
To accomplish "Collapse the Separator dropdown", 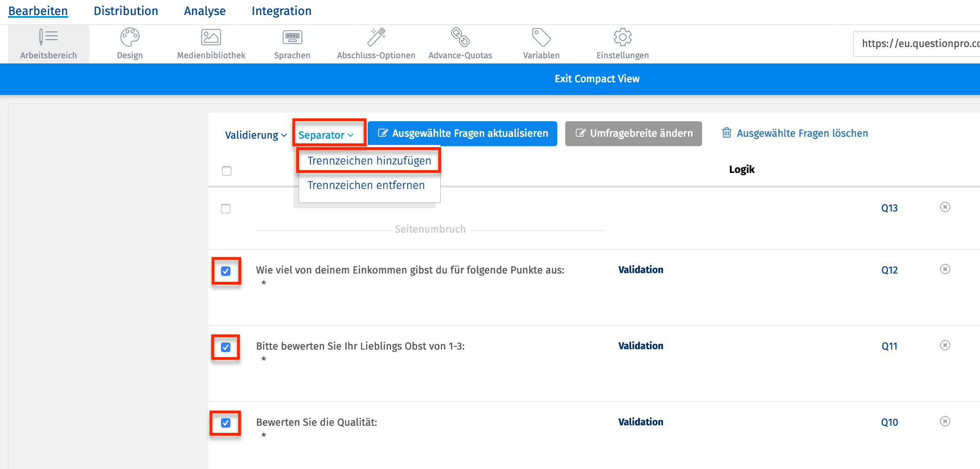I will click(x=326, y=135).
